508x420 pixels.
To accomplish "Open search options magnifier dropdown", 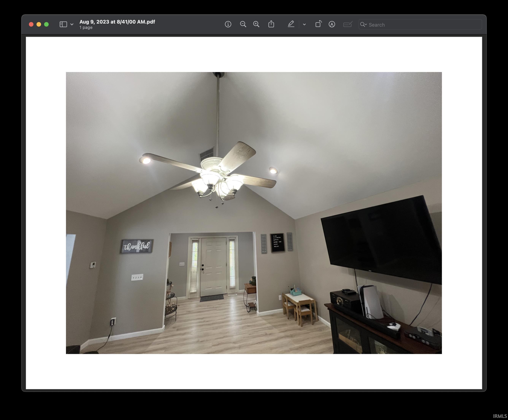I will click(x=363, y=25).
